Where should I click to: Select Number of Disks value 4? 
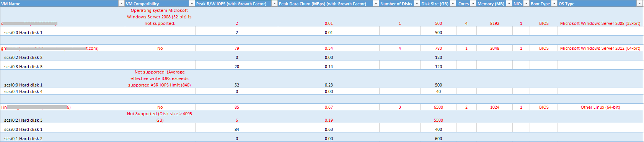(399, 48)
